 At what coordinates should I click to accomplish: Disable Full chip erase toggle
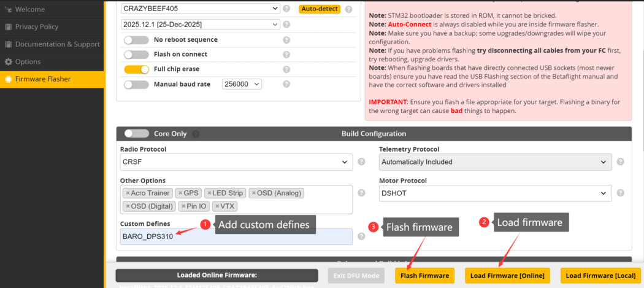pos(136,69)
